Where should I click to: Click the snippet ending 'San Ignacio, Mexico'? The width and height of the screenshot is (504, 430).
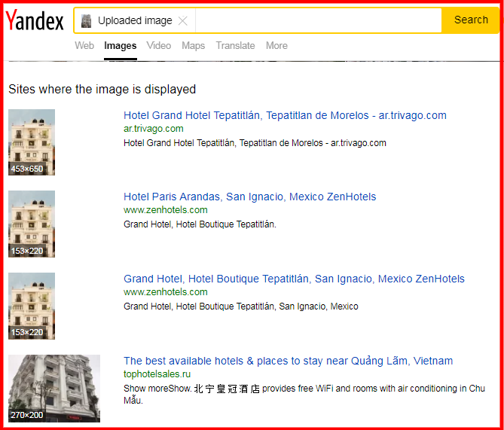click(x=241, y=306)
